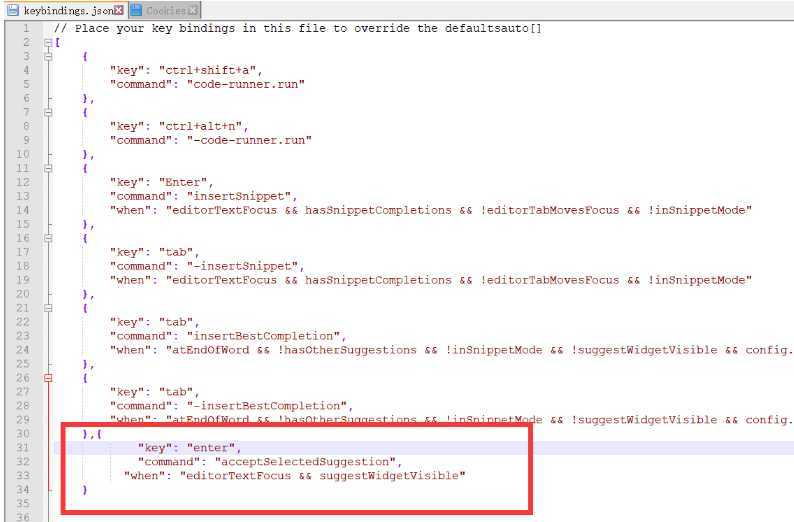Collapse the code block fold on line 3
This screenshot has width=794, height=522.
point(48,57)
